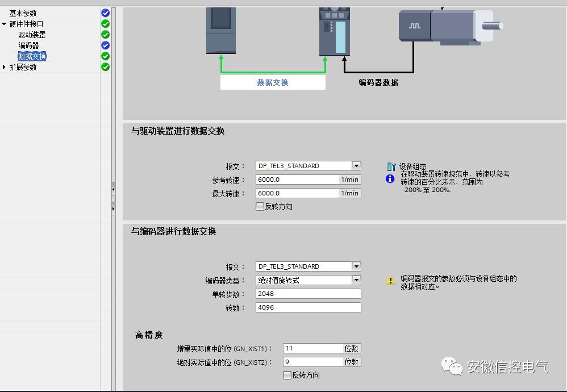Expand the 扩展参数 tree entry
The image size is (567, 392).
[x=6, y=66]
